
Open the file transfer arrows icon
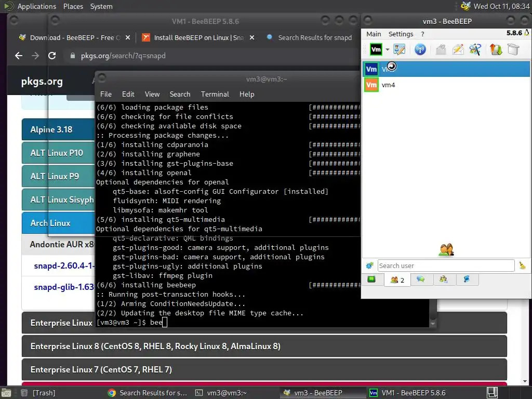click(496, 49)
